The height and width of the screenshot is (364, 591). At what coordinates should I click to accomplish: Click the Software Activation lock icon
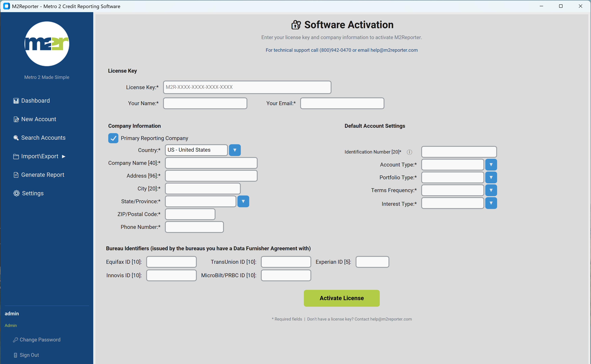pyautogui.click(x=296, y=25)
